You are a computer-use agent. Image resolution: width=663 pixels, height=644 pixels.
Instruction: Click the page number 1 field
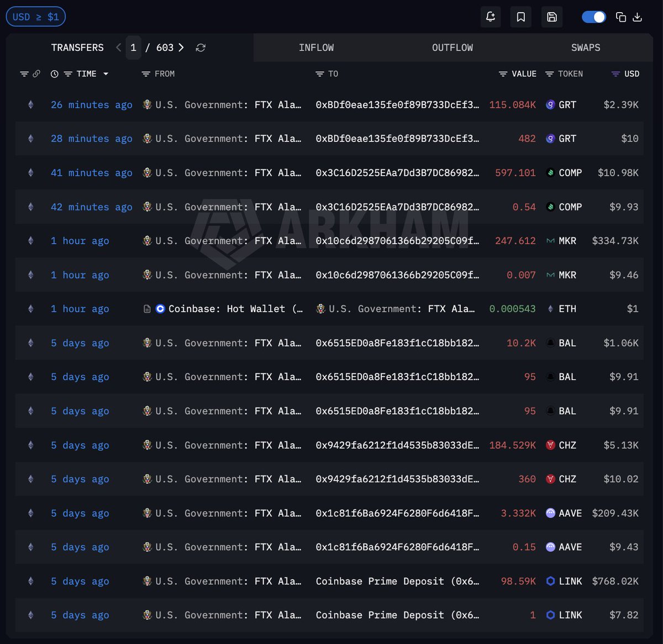(x=133, y=47)
